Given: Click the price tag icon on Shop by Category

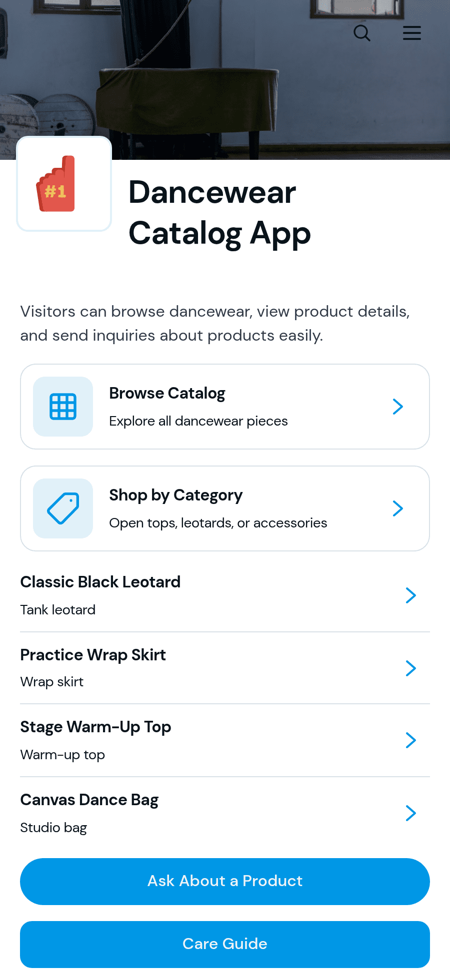Looking at the screenshot, I should (63, 508).
